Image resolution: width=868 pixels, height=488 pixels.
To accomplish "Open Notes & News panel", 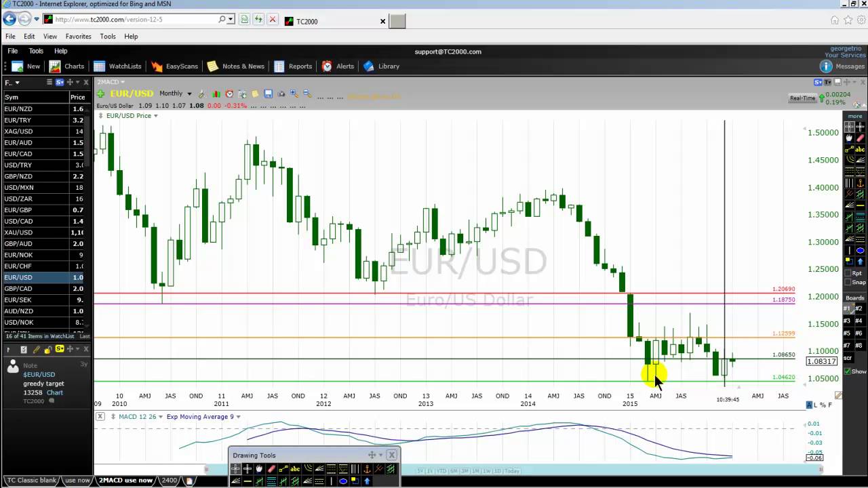I will (x=235, y=66).
